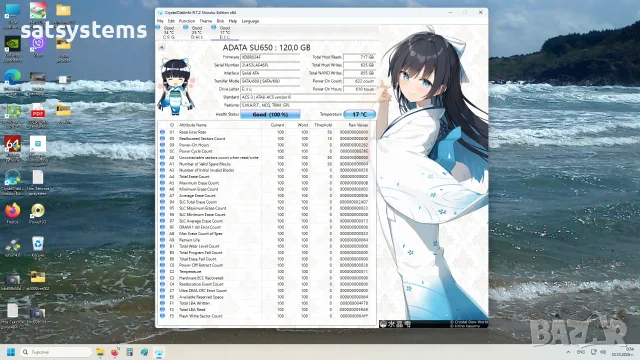Select the Number of Valid Spare Blocks row
The image size is (640, 360).
(x=264, y=164)
